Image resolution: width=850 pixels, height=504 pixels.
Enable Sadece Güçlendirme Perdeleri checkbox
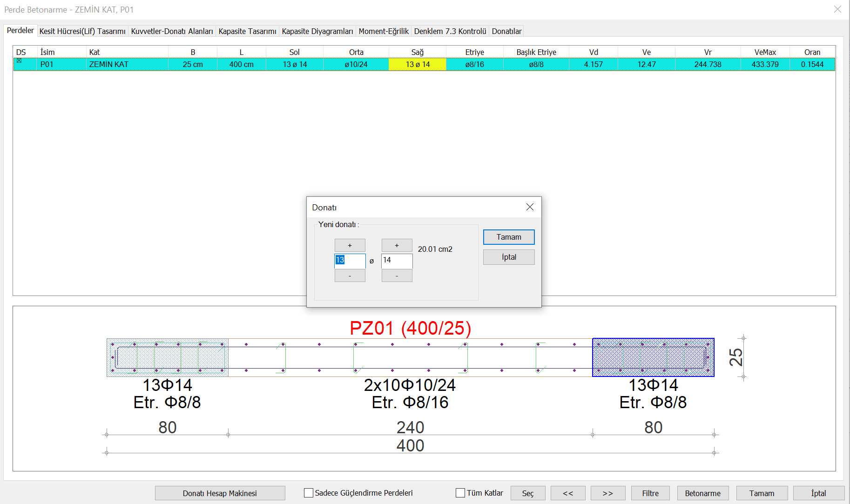pos(309,493)
